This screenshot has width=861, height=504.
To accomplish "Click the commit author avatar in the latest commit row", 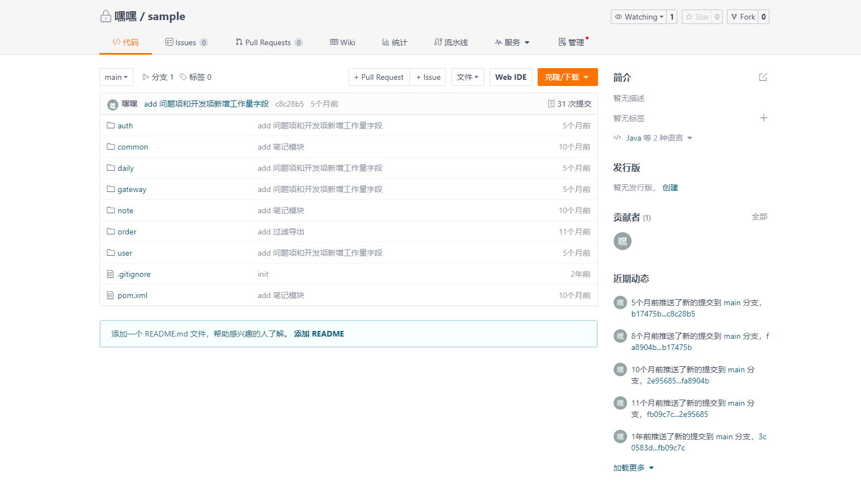I will click(113, 104).
